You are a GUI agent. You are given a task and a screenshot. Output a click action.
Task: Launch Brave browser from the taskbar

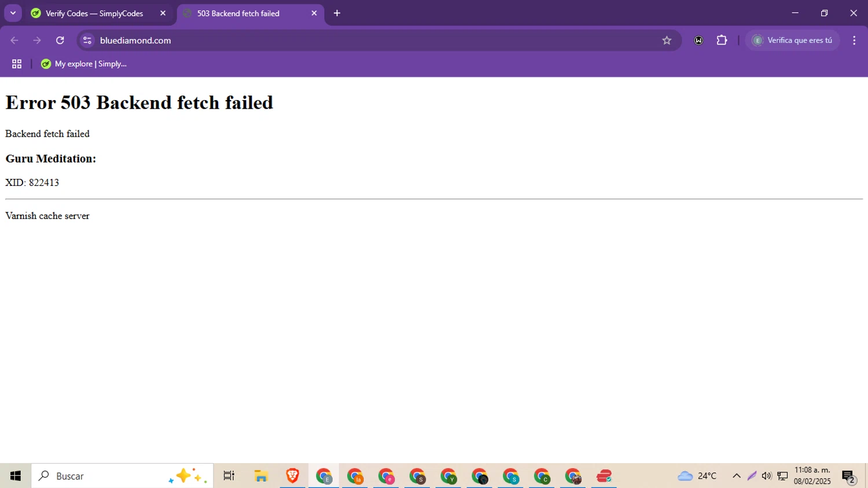click(292, 476)
